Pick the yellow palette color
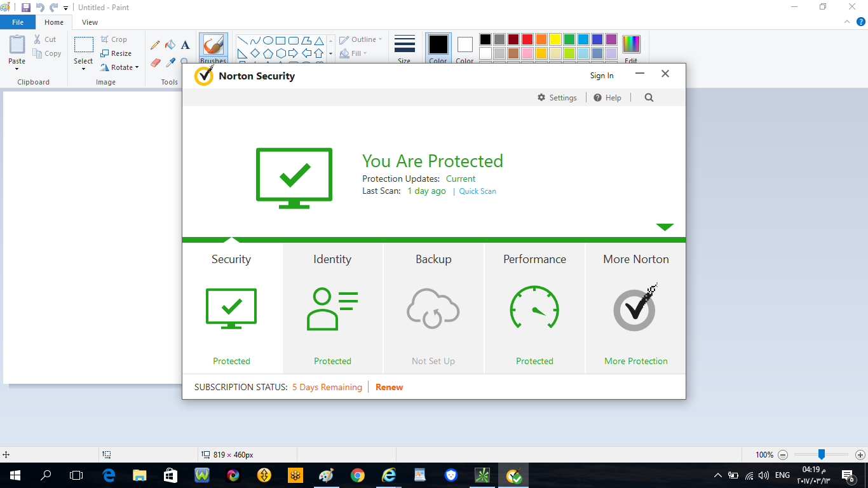Image resolution: width=868 pixels, height=488 pixels. (555, 39)
